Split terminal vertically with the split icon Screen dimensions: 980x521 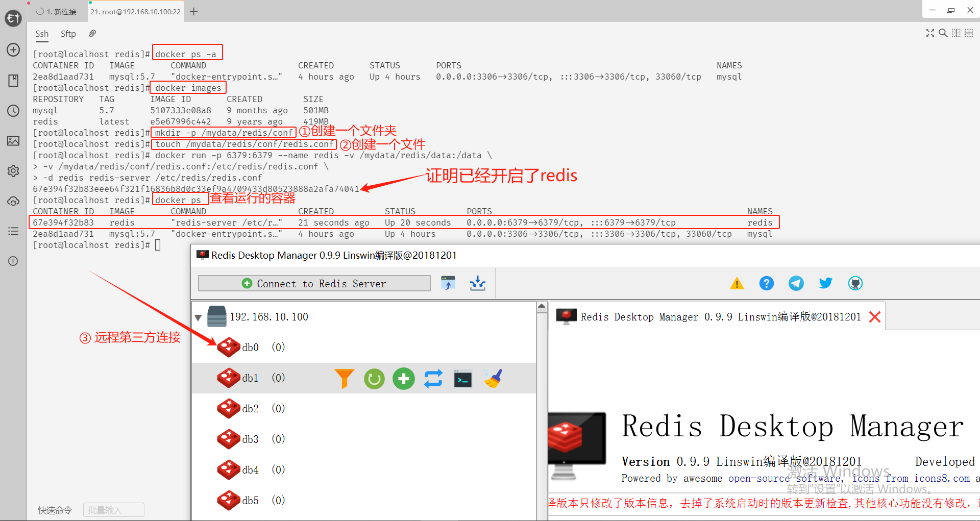pos(956,33)
